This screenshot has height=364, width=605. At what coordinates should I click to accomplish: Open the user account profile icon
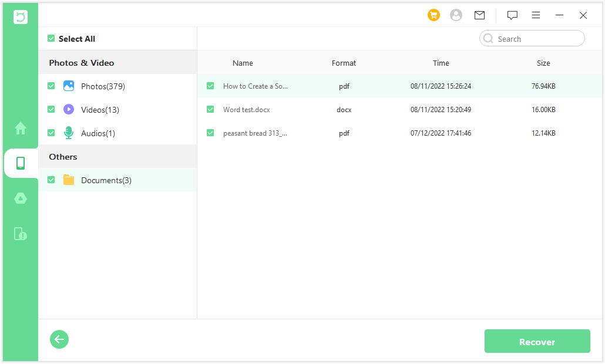(456, 15)
